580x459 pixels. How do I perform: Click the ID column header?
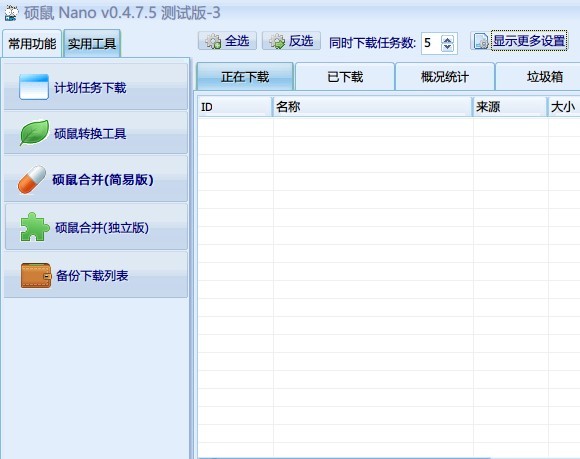235,107
